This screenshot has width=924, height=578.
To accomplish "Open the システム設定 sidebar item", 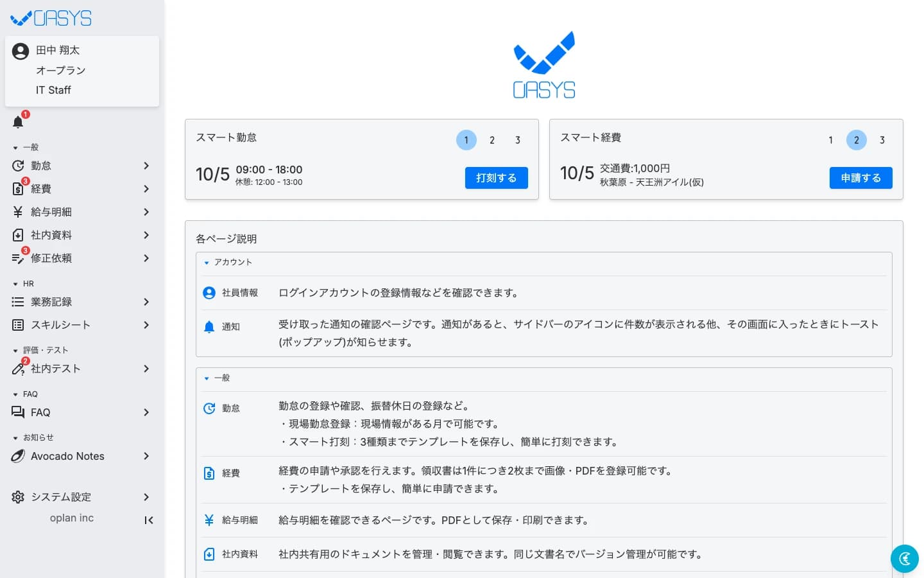I will (x=82, y=497).
